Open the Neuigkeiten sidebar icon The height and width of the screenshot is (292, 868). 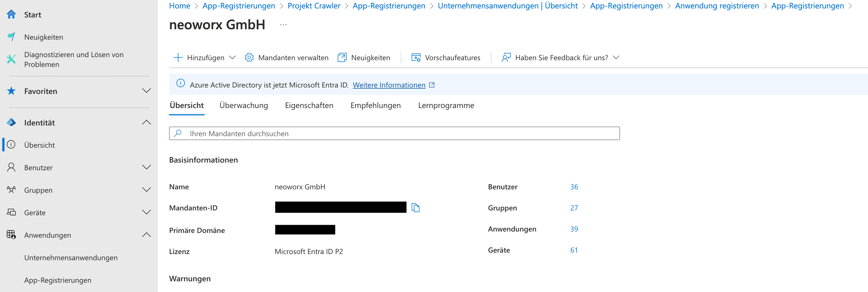click(11, 37)
